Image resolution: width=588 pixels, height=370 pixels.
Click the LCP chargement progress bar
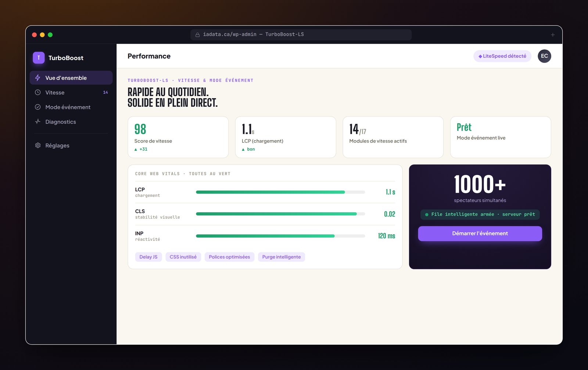[280, 192]
